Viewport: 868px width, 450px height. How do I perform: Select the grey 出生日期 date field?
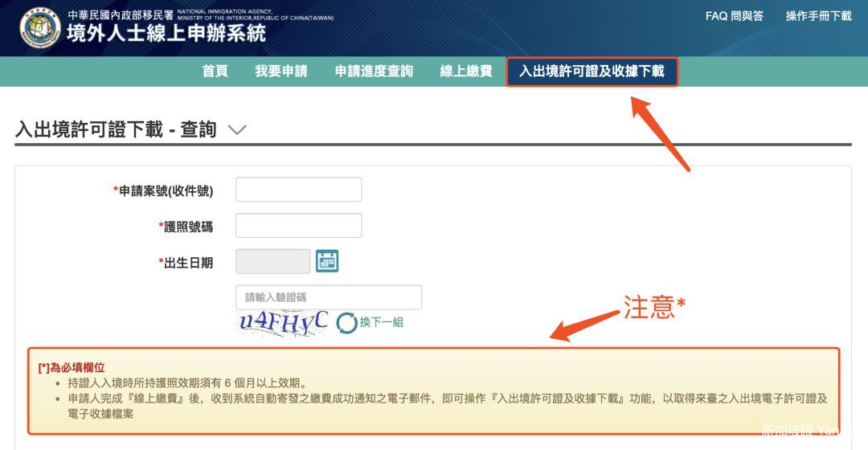tap(272, 261)
